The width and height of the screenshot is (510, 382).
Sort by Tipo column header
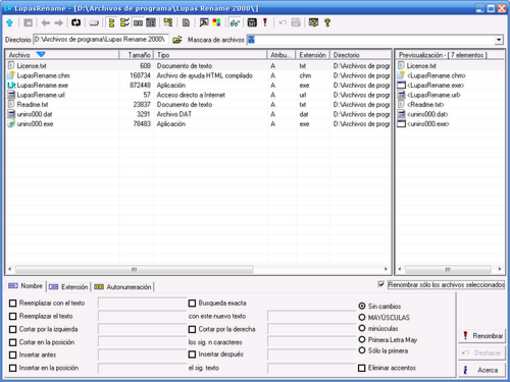tap(210, 55)
